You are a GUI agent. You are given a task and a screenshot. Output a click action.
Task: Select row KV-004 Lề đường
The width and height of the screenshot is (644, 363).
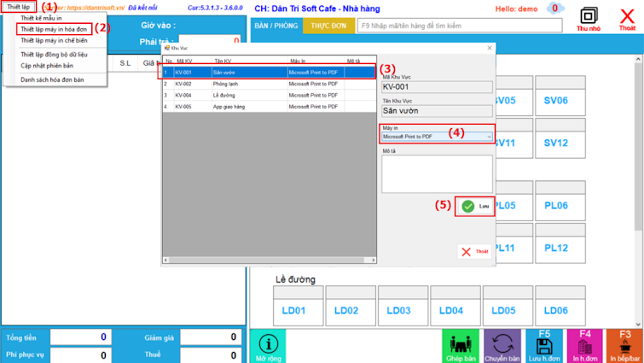coord(270,95)
